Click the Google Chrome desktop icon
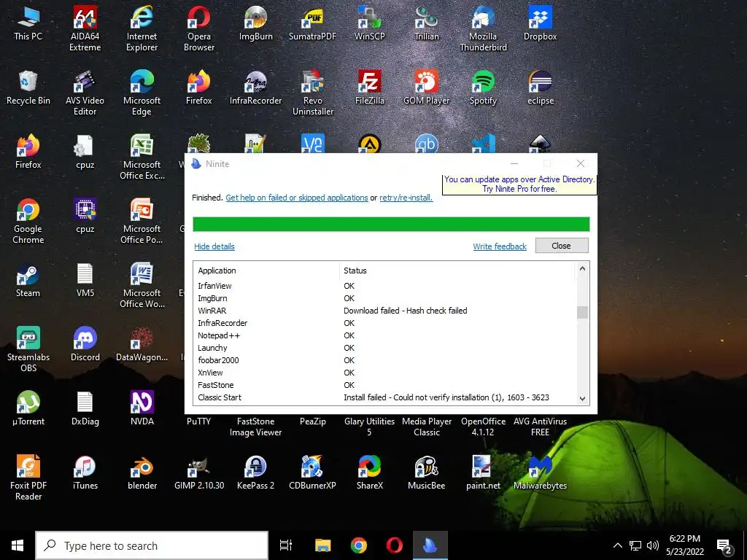The width and height of the screenshot is (747, 560). [x=28, y=222]
